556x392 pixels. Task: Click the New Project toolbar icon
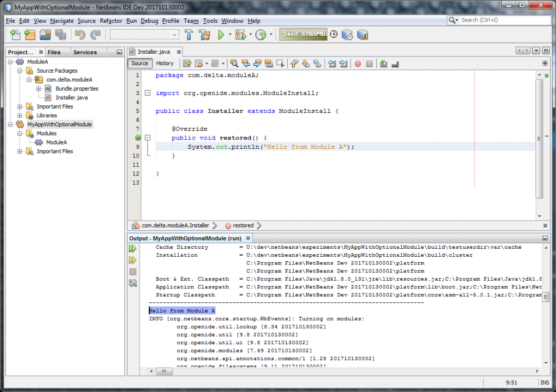[x=30, y=35]
